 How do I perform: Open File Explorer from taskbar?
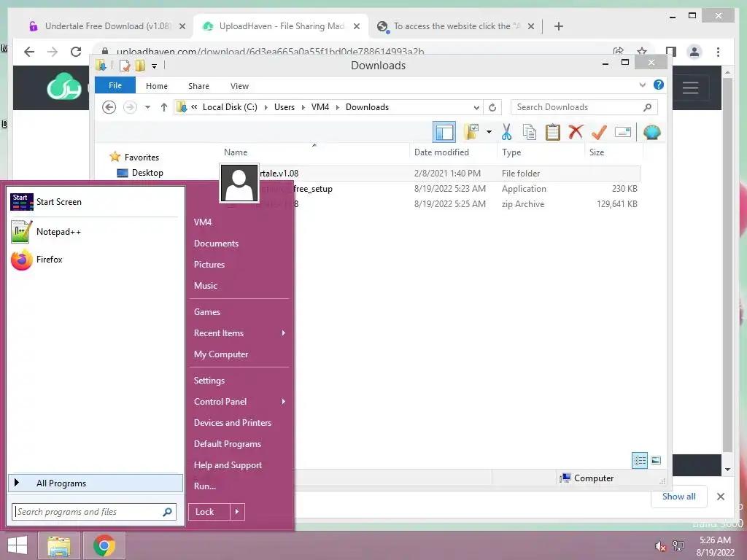(58, 545)
